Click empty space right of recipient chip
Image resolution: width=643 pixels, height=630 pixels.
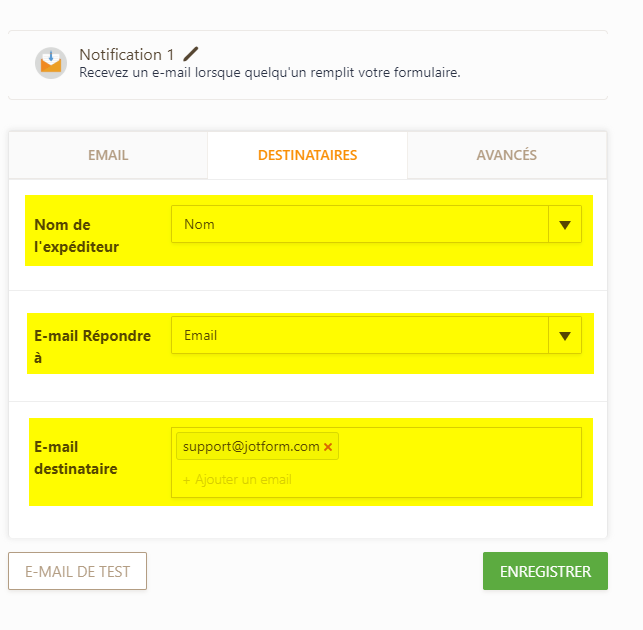point(459,446)
